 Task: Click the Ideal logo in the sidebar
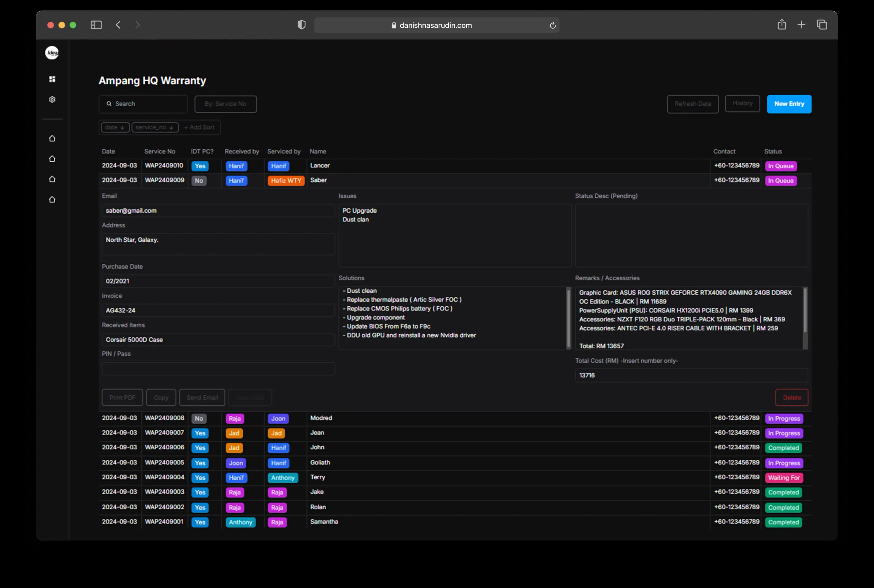tap(52, 53)
